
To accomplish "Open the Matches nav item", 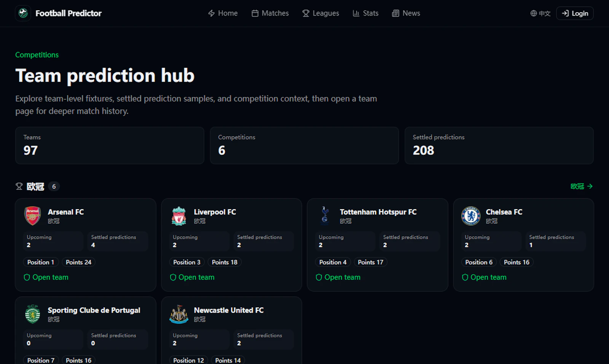I will click(270, 13).
